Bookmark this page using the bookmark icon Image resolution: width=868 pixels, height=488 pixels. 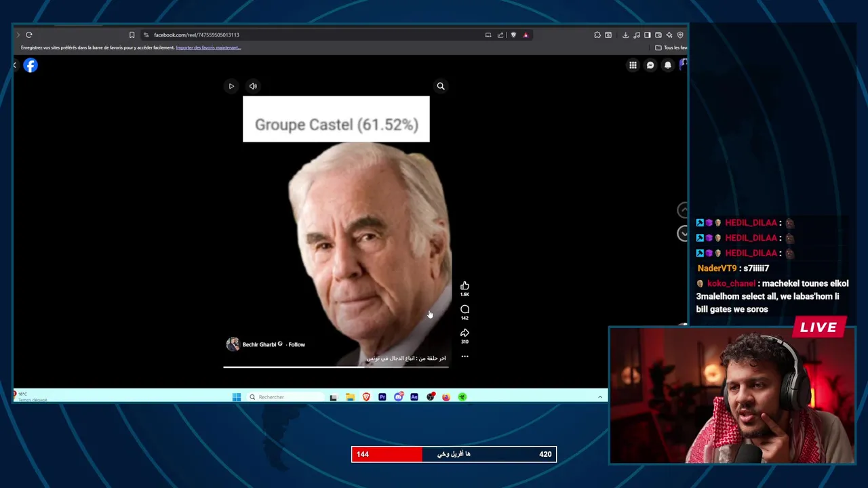[x=132, y=35]
